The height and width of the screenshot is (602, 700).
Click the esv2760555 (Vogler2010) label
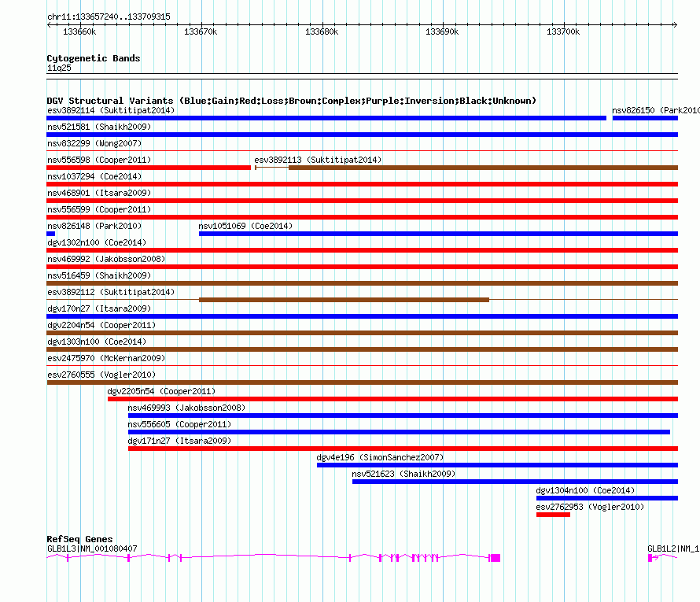coord(101,375)
